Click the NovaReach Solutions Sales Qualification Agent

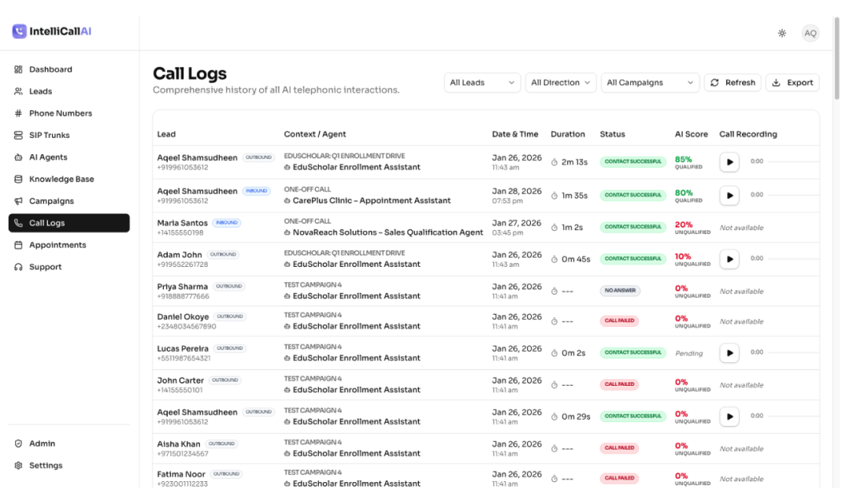tap(388, 232)
